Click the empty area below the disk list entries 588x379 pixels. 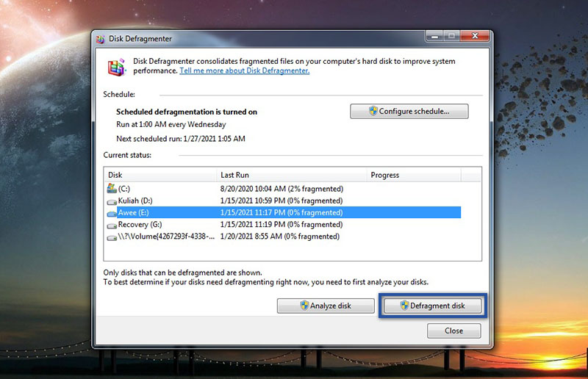tap(293, 251)
